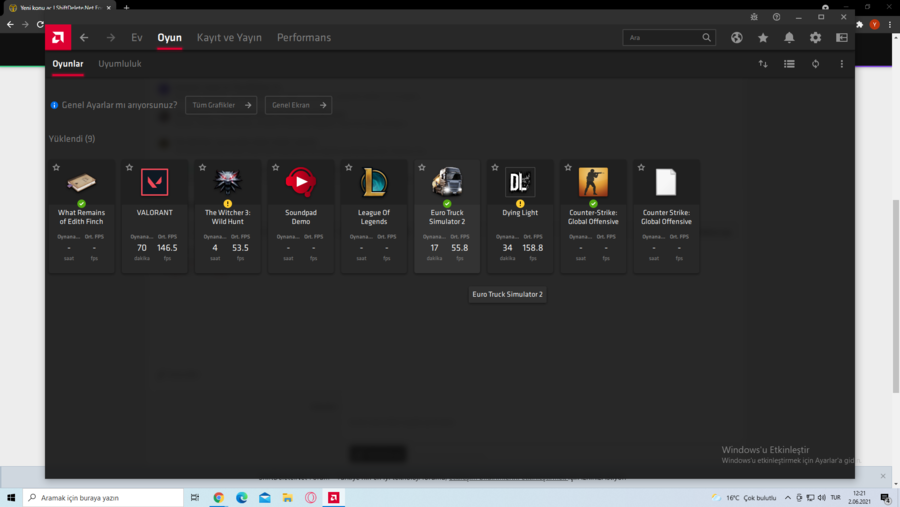Favorite Soundpad Demo with its star
The image size is (900, 507).
276,167
